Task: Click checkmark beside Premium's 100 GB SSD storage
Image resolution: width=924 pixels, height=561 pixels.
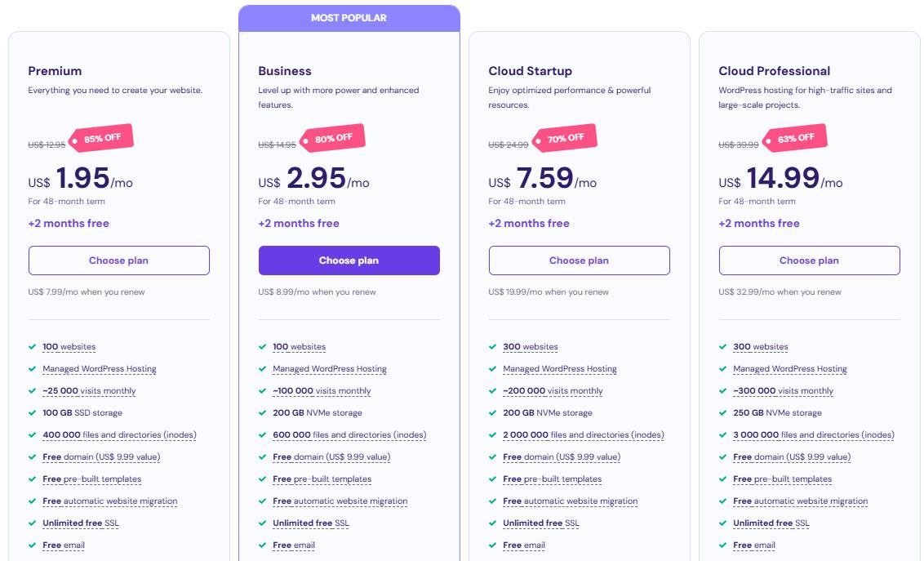Action: (32, 413)
